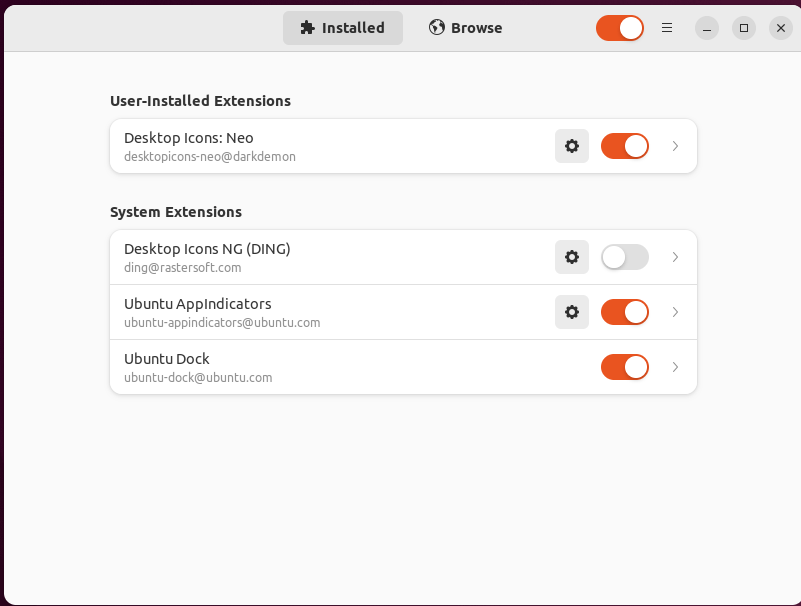This screenshot has width=801, height=606.
Task: Toggle the Ubuntu AppIndicators switch
Action: click(x=625, y=312)
